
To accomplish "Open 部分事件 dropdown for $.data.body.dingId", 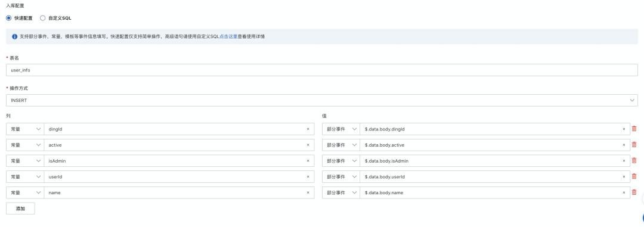I will [341, 129].
